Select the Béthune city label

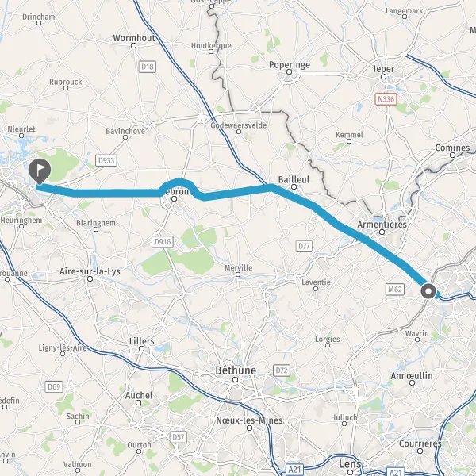tap(236, 370)
